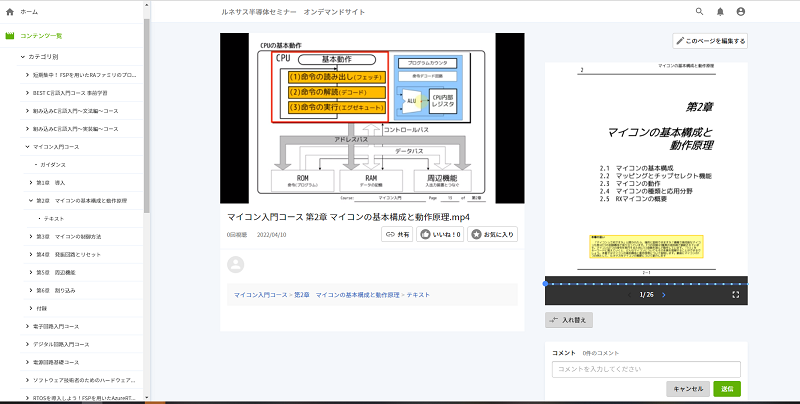Click the grey uploader avatar icon

pyautogui.click(x=235, y=265)
